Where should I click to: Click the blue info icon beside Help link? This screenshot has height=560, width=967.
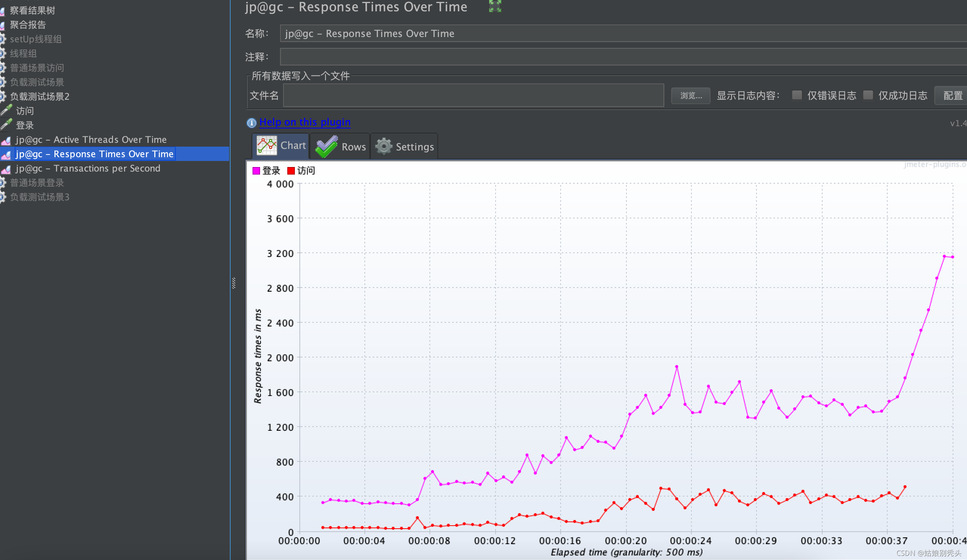(x=251, y=123)
